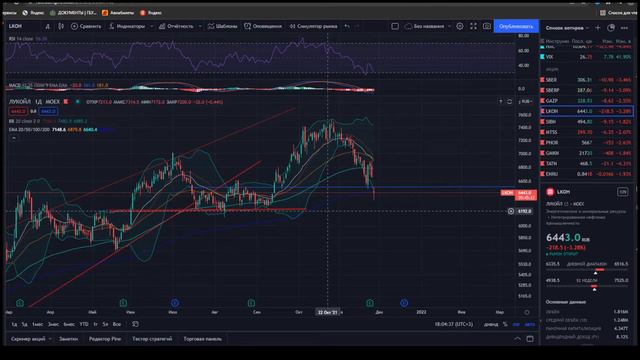Select the 1г time range
Viewport: 640px width, 360px height.
pos(96,324)
